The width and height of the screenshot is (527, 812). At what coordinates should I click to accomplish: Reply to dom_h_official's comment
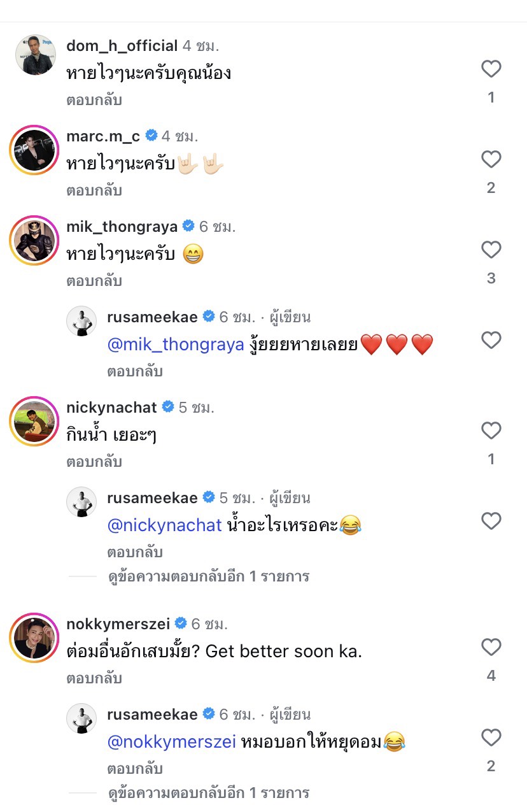click(x=94, y=100)
